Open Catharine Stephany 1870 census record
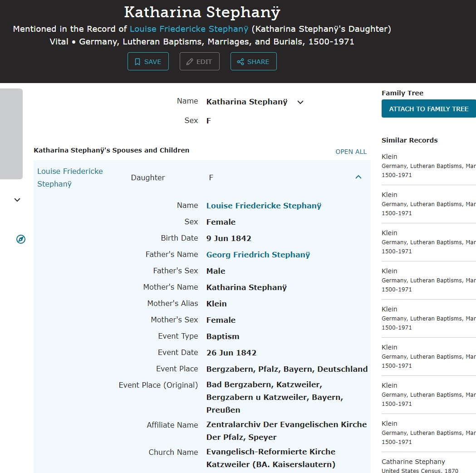Screen dimensions: 476x473 (413, 462)
